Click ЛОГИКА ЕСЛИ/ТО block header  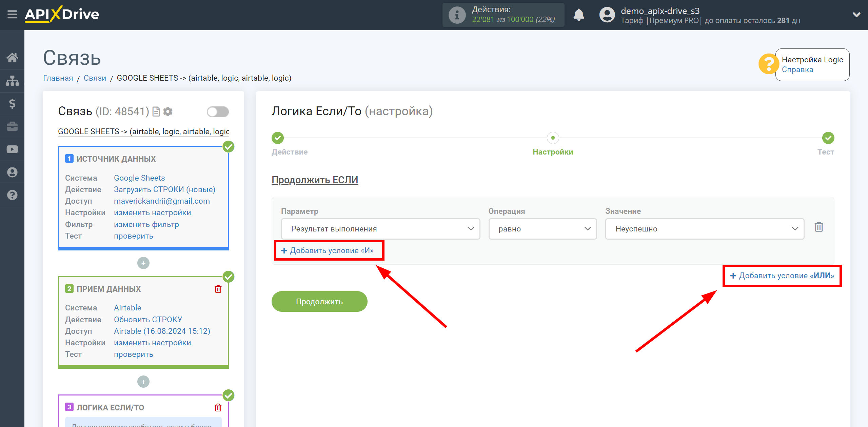click(x=110, y=408)
